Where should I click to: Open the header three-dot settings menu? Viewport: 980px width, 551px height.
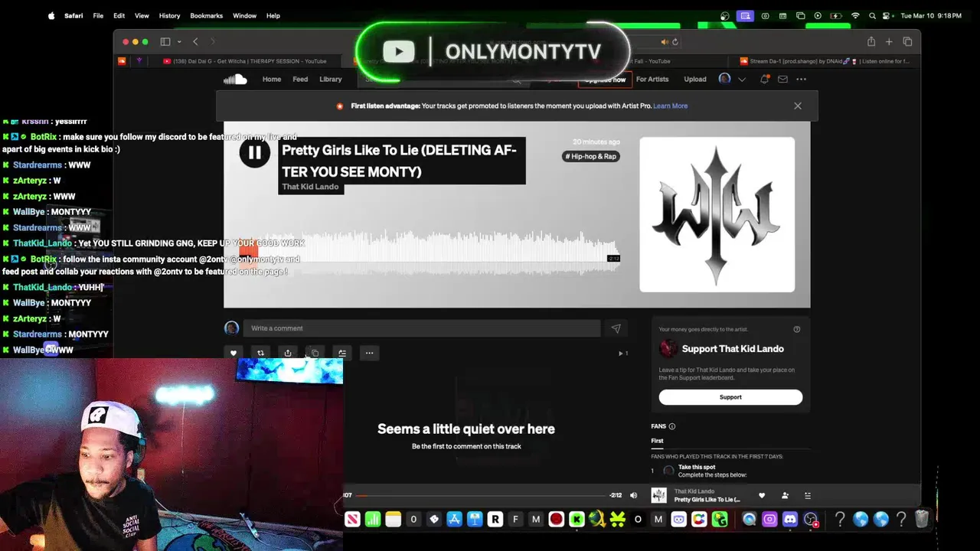point(801,79)
